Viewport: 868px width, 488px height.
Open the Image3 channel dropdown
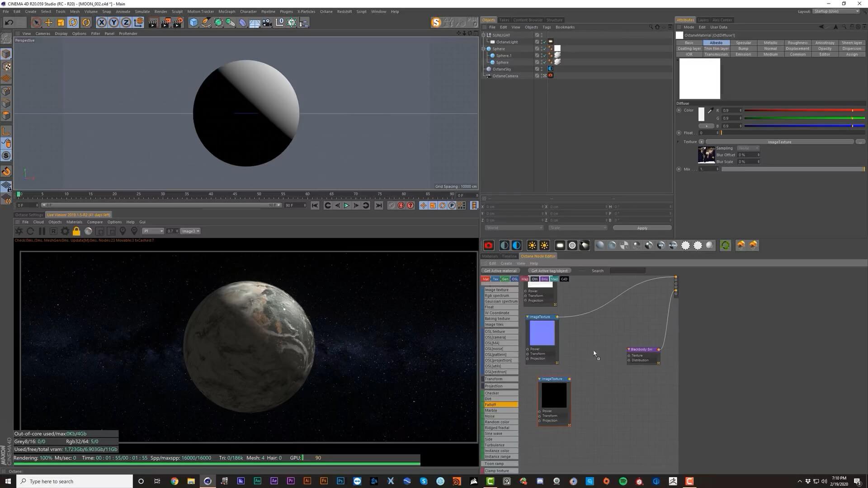click(190, 231)
